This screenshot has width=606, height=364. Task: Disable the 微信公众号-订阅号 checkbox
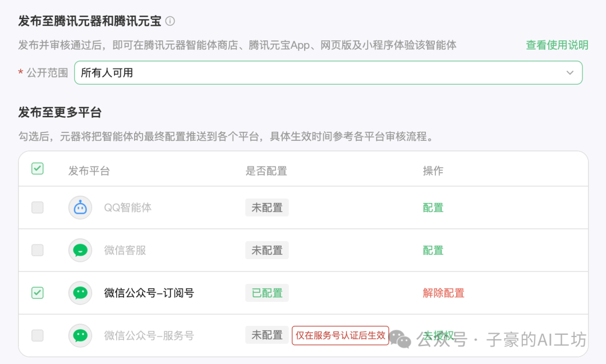(x=37, y=293)
